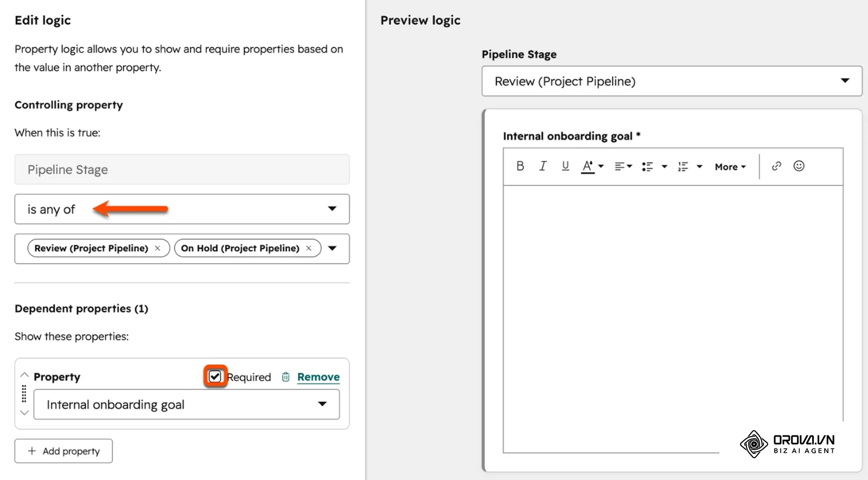
Task: Remove the On Hold (Project Pipeline) chip
Action: point(309,248)
